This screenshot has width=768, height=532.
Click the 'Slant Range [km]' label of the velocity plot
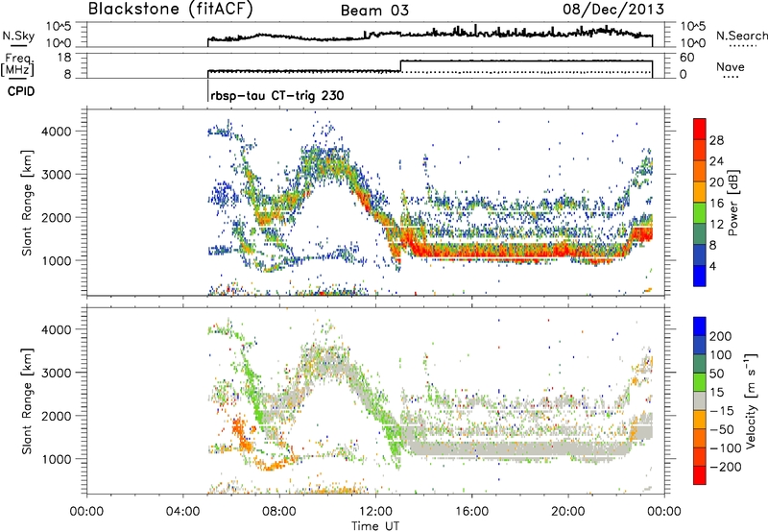pos(27,401)
